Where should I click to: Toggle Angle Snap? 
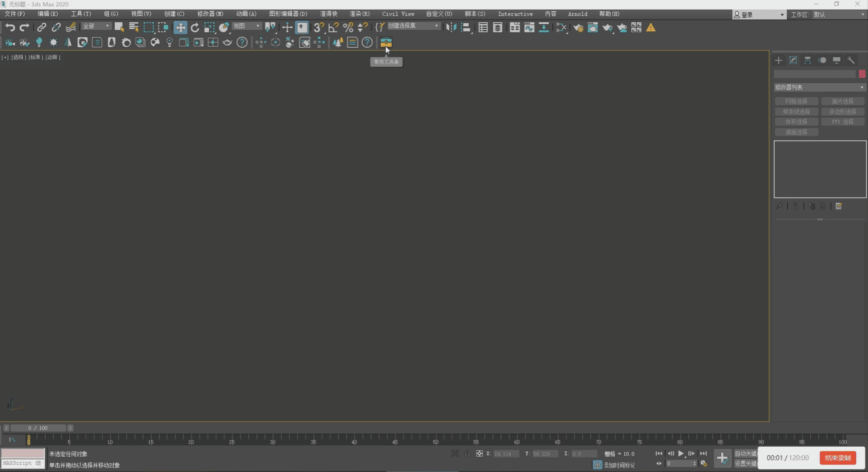click(334, 28)
